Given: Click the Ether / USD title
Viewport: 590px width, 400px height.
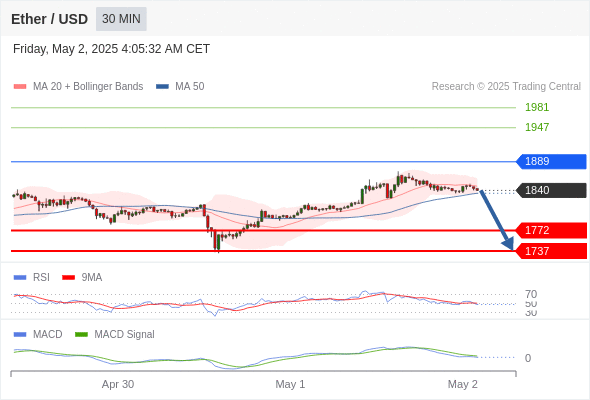Looking at the screenshot, I should [49, 19].
